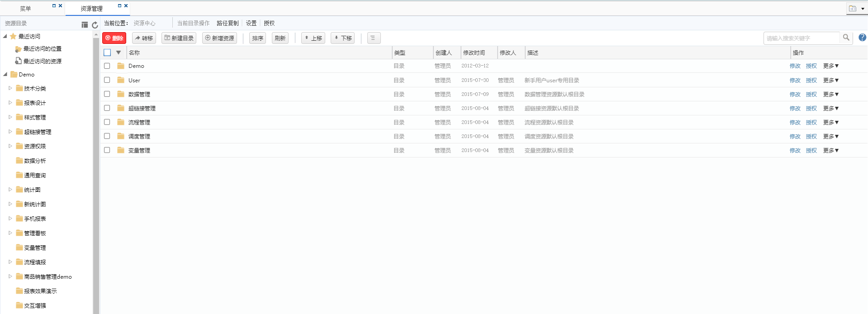Click the magnifier search icon
Image resolution: width=868 pixels, height=314 pixels.
click(x=846, y=38)
